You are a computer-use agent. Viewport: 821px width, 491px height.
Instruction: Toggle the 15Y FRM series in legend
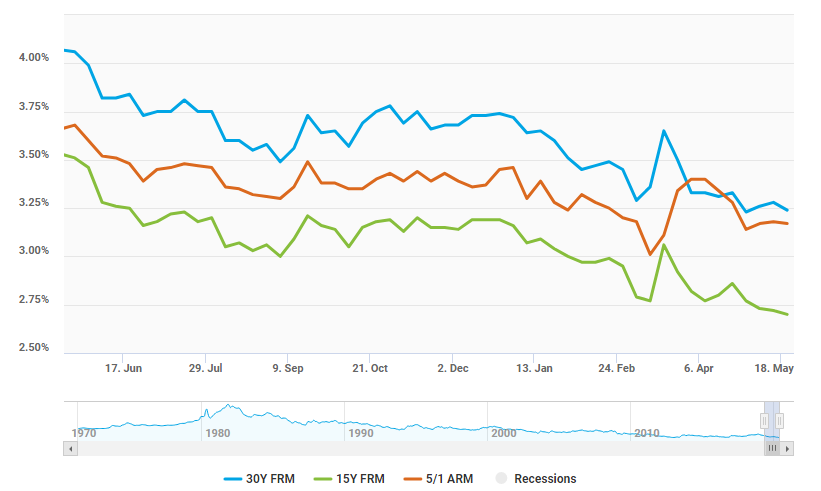tap(349, 478)
